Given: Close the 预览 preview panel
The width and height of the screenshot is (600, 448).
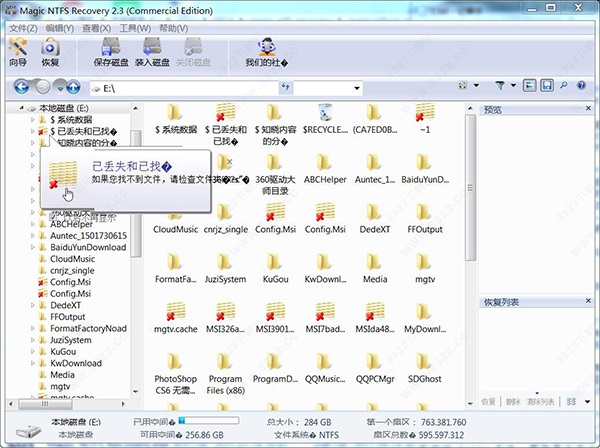Looking at the screenshot, I should 588,109.
